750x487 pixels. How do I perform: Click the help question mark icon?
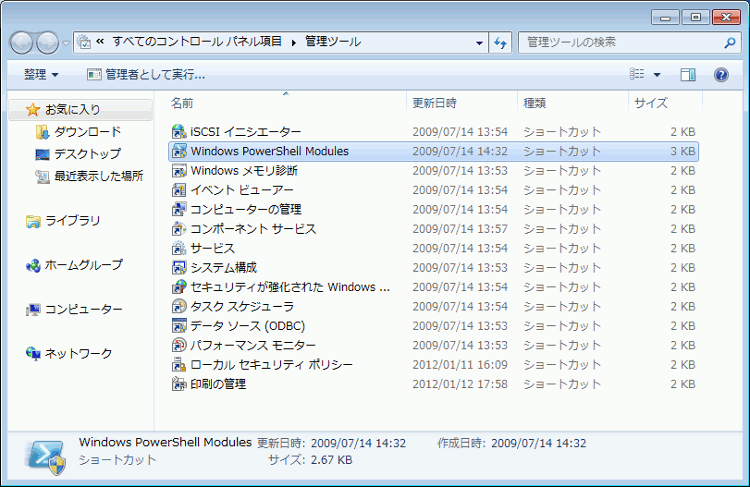coord(720,75)
